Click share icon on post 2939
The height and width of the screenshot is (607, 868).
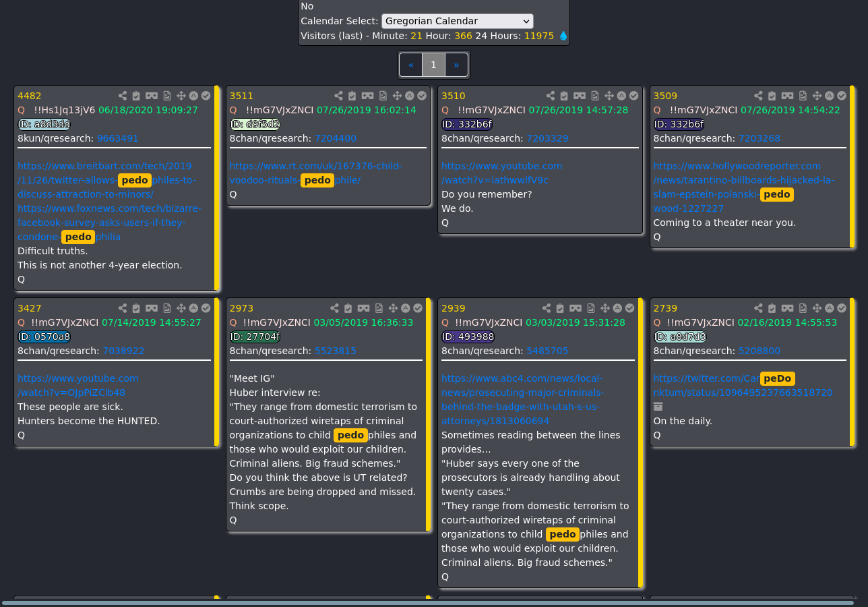tap(547, 308)
